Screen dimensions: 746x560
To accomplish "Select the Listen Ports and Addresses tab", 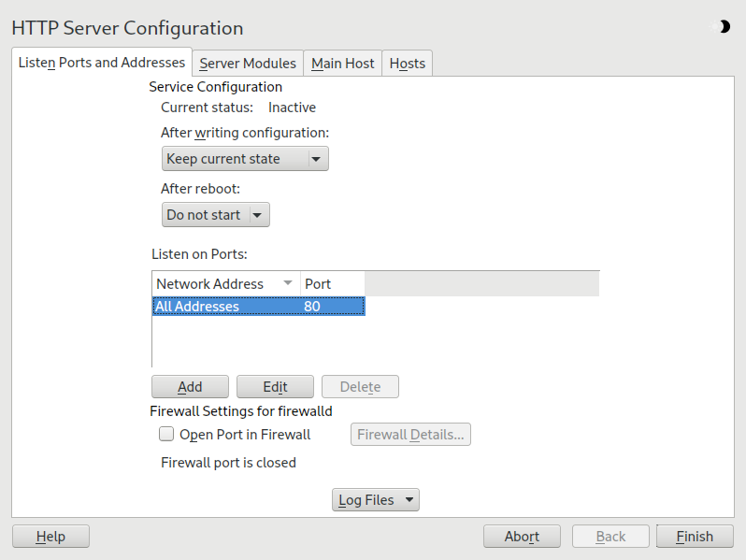I will coord(102,63).
